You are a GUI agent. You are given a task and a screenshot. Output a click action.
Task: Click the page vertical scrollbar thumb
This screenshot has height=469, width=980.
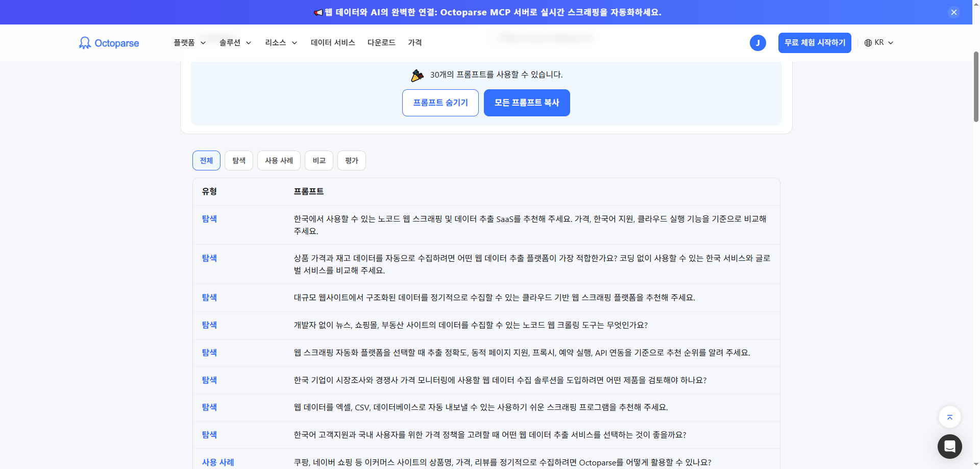[976, 87]
